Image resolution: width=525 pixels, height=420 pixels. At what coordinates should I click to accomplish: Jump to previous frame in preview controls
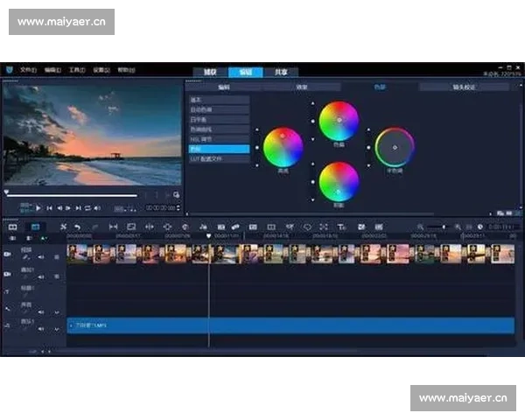[x=59, y=207]
